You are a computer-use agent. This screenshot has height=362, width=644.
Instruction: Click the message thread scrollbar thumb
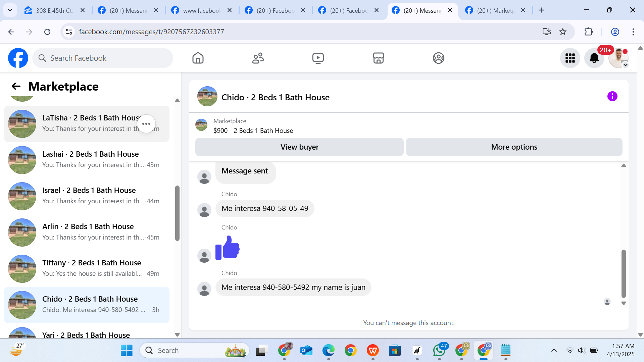coord(624,274)
